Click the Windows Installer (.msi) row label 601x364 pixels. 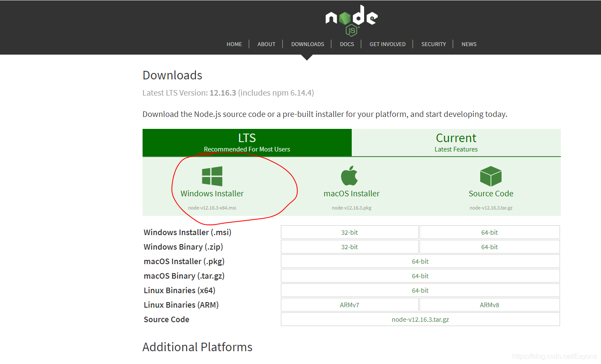pyautogui.click(x=187, y=232)
